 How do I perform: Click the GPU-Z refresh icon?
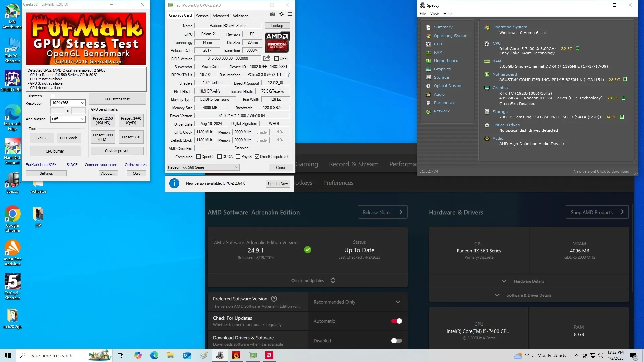[281, 14]
